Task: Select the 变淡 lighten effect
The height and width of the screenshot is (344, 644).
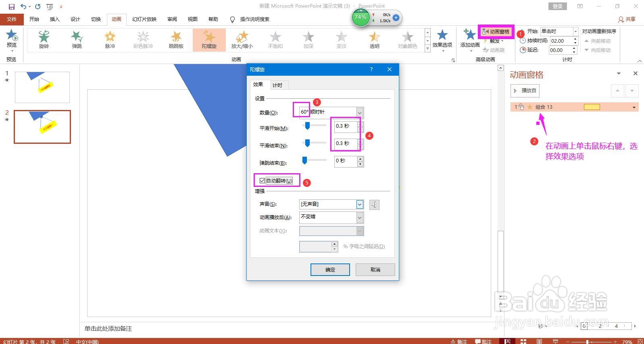Action: point(342,39)
